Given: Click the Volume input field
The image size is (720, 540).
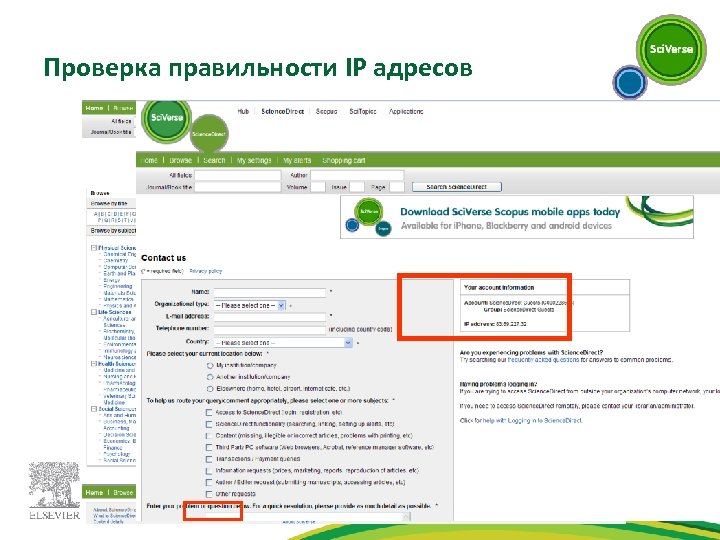Looking at the screenshot, I should tap(318, 187).
